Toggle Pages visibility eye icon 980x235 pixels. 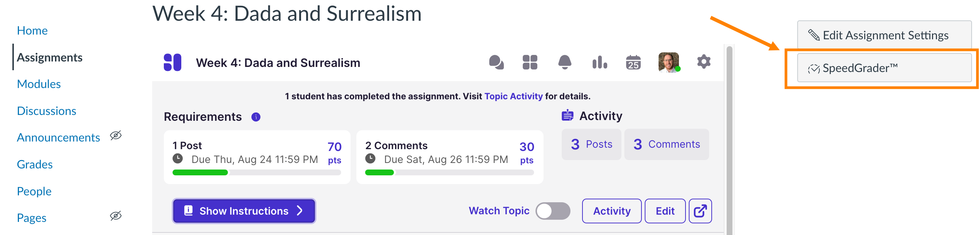click(116, 216)
